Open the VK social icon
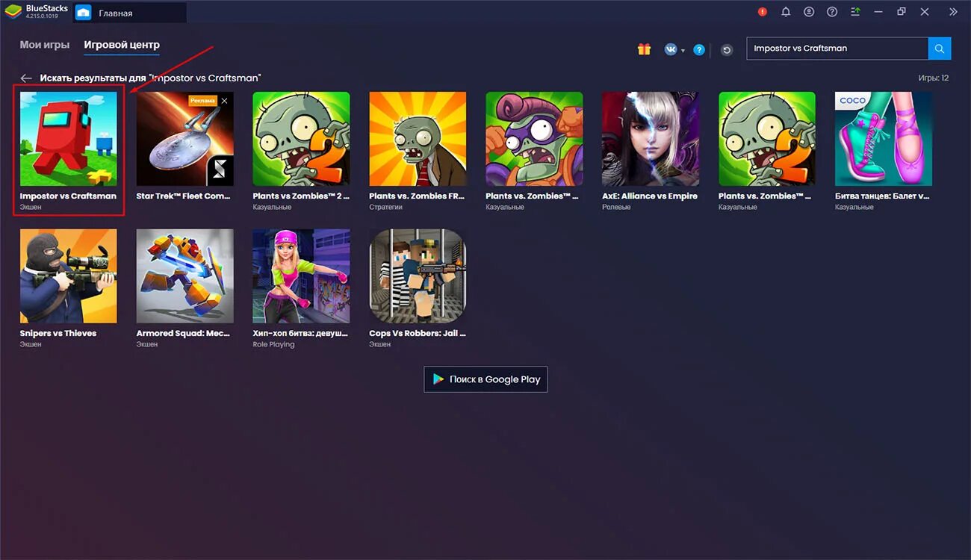This screenshot has height=560, width=971. pos(671,49)
